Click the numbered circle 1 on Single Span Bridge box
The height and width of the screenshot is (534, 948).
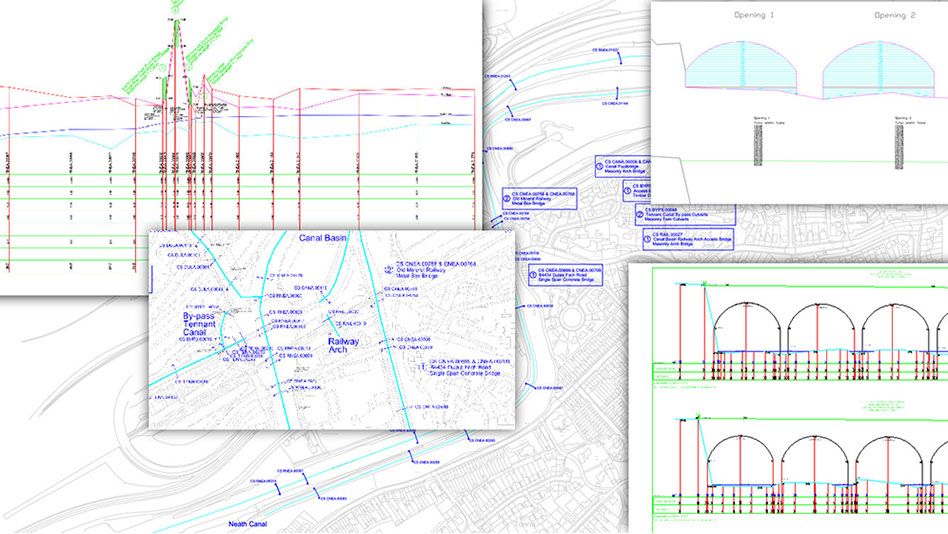pos(531,276)
